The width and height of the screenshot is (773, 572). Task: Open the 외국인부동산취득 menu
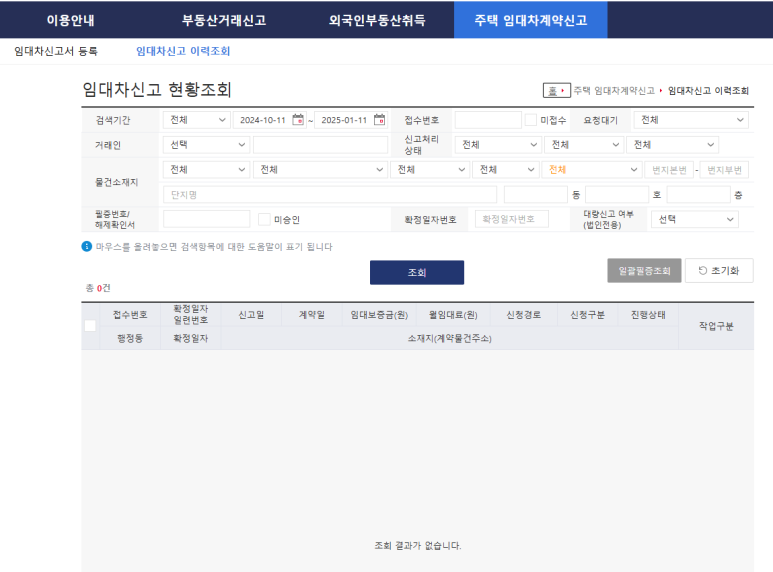point(377,20)
